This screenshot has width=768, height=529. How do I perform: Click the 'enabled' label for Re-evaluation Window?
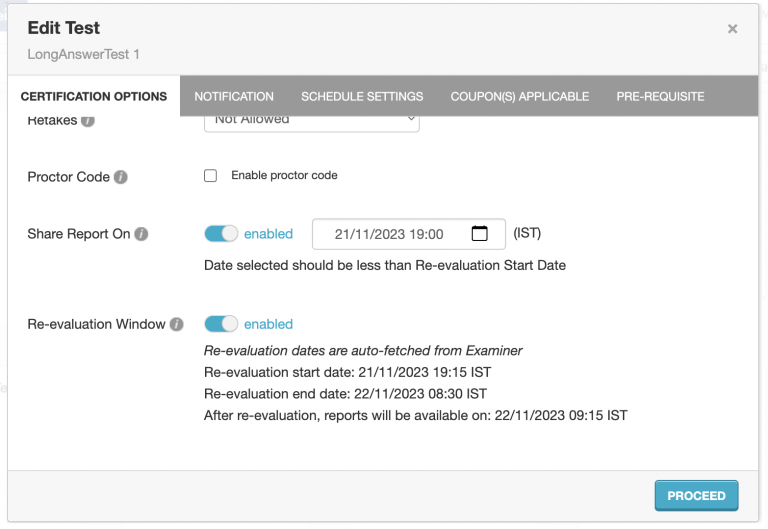[268, 324]
